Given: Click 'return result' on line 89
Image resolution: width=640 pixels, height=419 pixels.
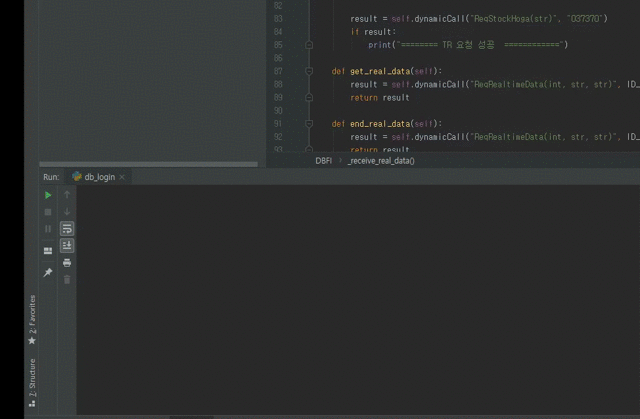Looking at the screenshot, I should tap(380, 98).
